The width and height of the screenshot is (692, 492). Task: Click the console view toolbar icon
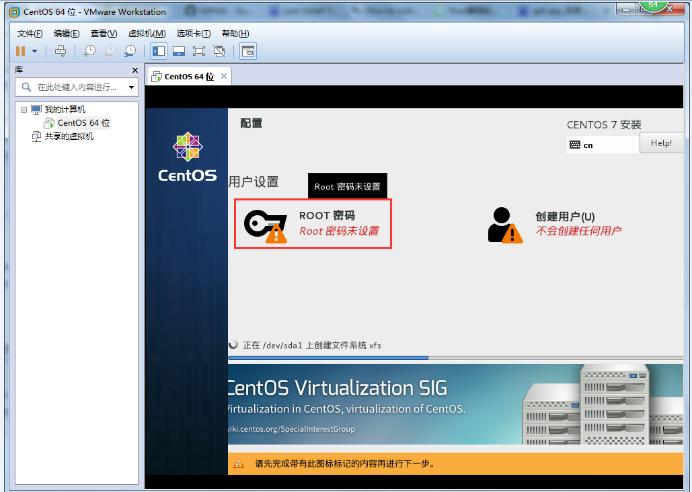(x=248, y=51)
